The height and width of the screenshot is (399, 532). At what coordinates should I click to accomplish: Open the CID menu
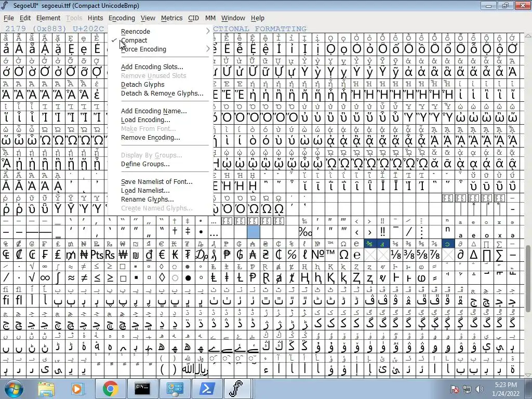tap(193, 18)
